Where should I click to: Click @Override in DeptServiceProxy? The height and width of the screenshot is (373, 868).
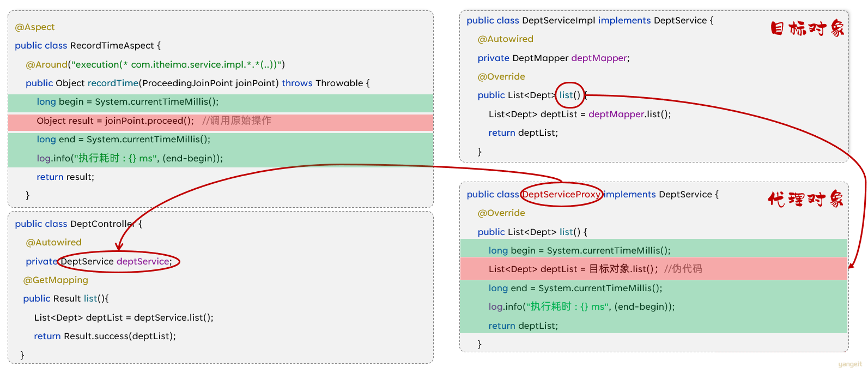(x=501, y=213)
